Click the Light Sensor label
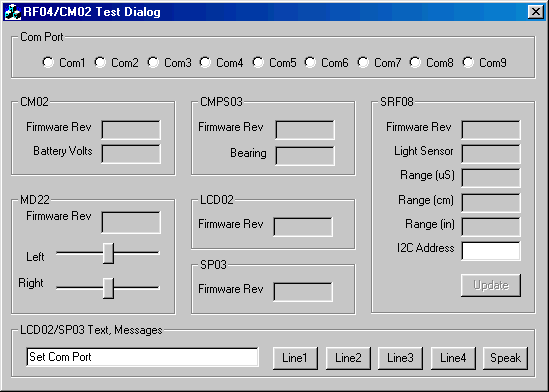 (x=424, y=151)
